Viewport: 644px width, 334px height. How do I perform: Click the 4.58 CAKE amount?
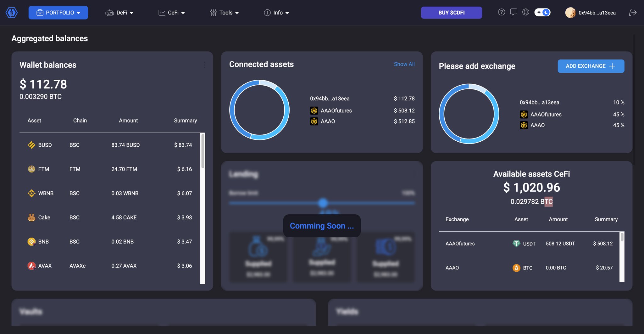pos(124,218)
